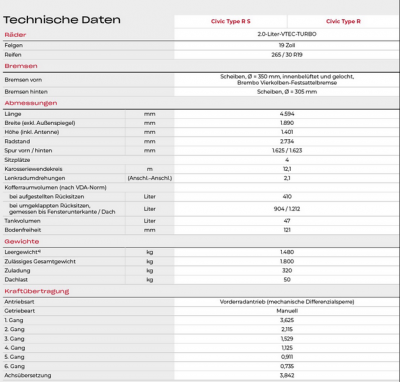This screenshot has width=400, height=382.
Task: Click the Achsübersetzung value 3,842
Action: tap(287, 375)
